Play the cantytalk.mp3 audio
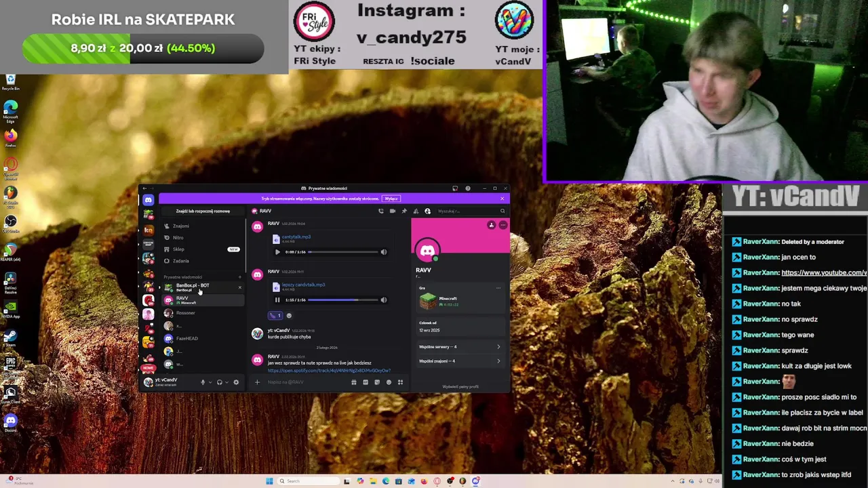This screenshot has width=868, height=488. click(277, 252)
